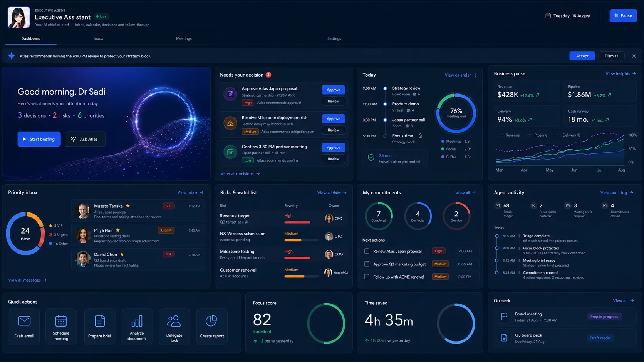Screen dimensions: 644x362
Task: Click View all in the On deck panel
Action: pyautogui.click(x=623, y=301)
